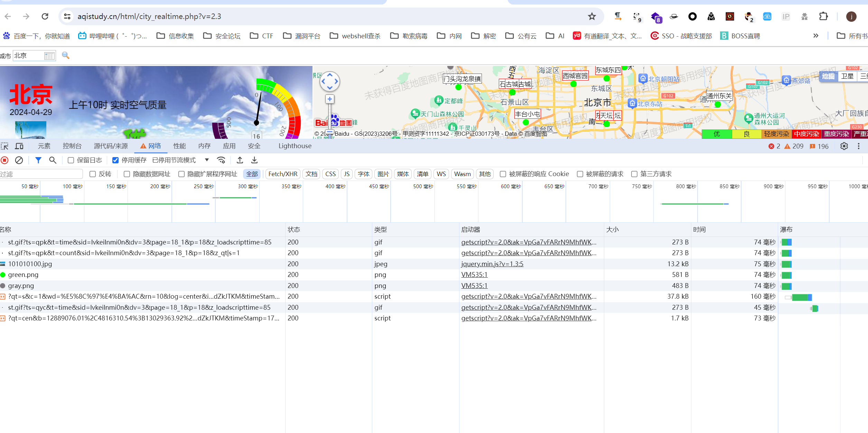Screen dimensions: 868x433
Task: Open the throttling mode dropdown
Action: tap(207, 160)
